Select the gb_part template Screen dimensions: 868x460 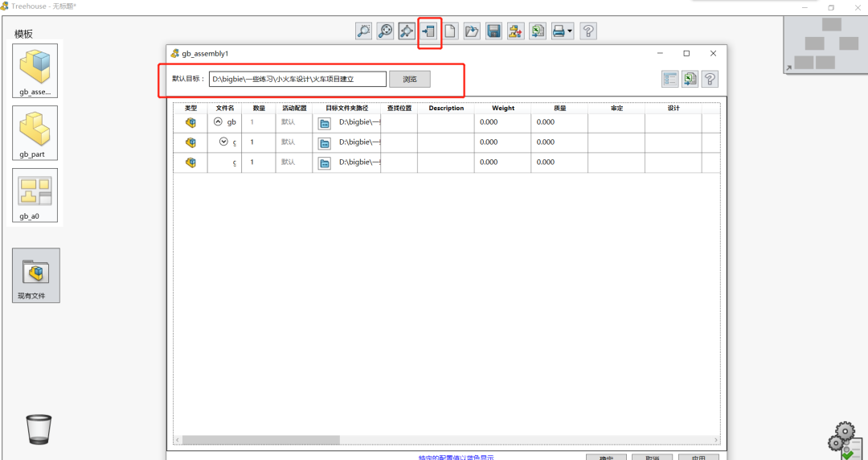click(35, 133)
